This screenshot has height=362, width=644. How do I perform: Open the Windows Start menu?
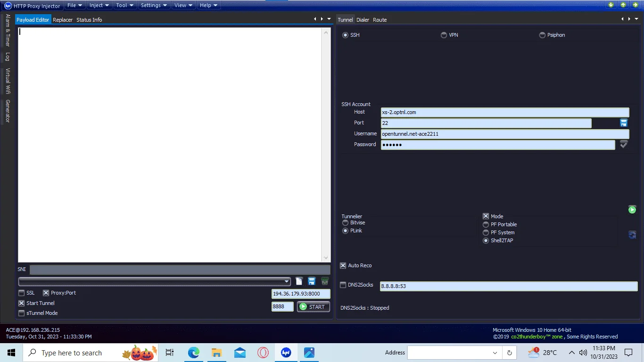pyautogui.click(x=11, y=353)
